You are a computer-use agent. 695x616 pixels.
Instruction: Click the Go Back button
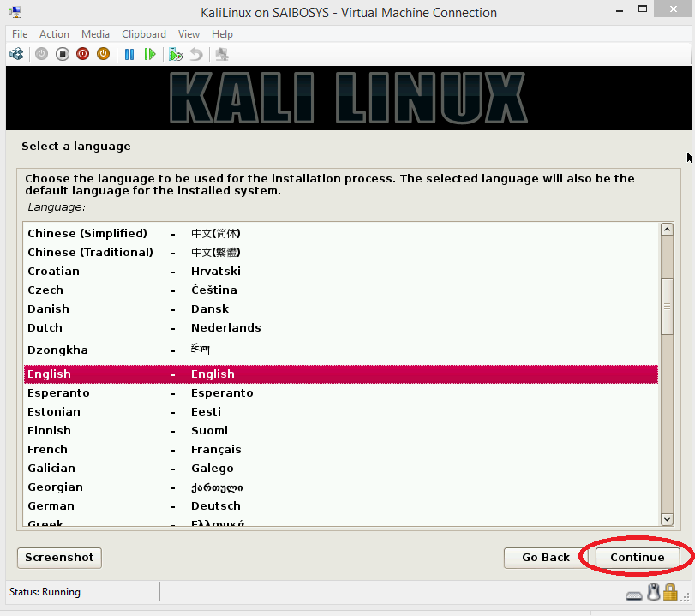point(546,558)
